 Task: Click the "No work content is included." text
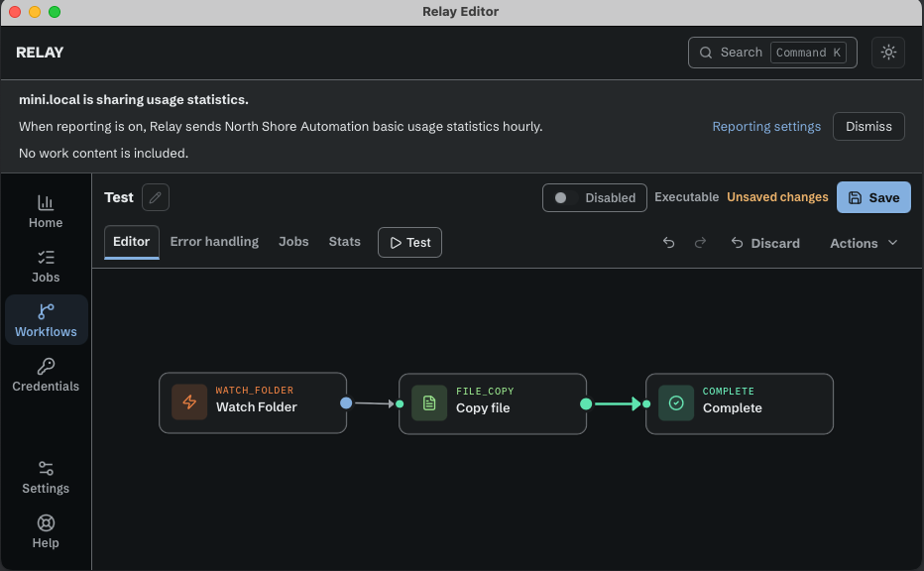[x=104, y=154]
